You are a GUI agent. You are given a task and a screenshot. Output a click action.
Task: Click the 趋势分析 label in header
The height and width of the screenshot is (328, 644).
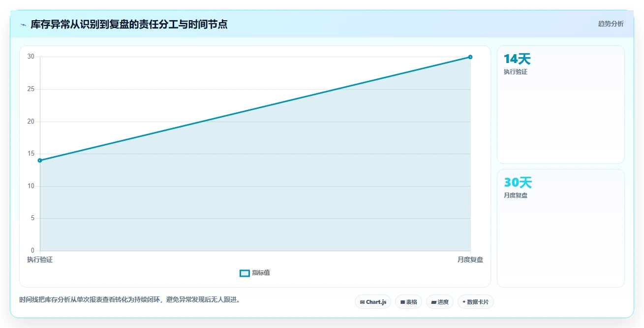[x=611, y=24]
